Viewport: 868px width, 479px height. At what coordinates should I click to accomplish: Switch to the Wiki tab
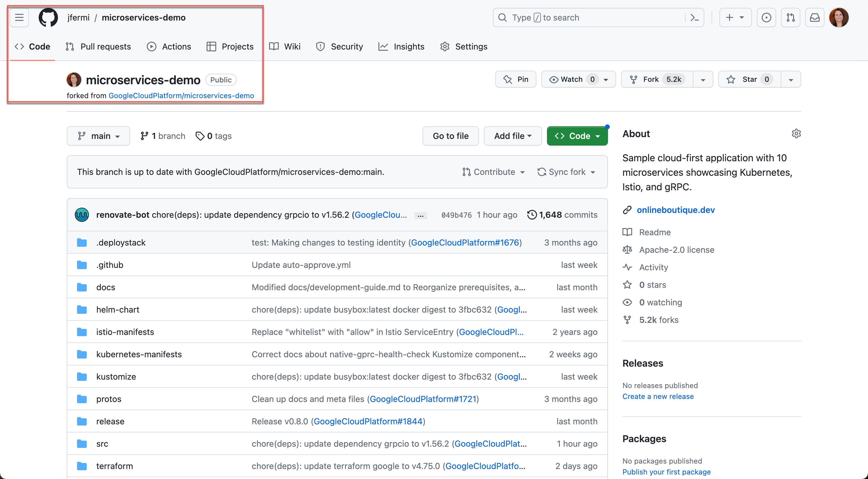tap(285, 47)
